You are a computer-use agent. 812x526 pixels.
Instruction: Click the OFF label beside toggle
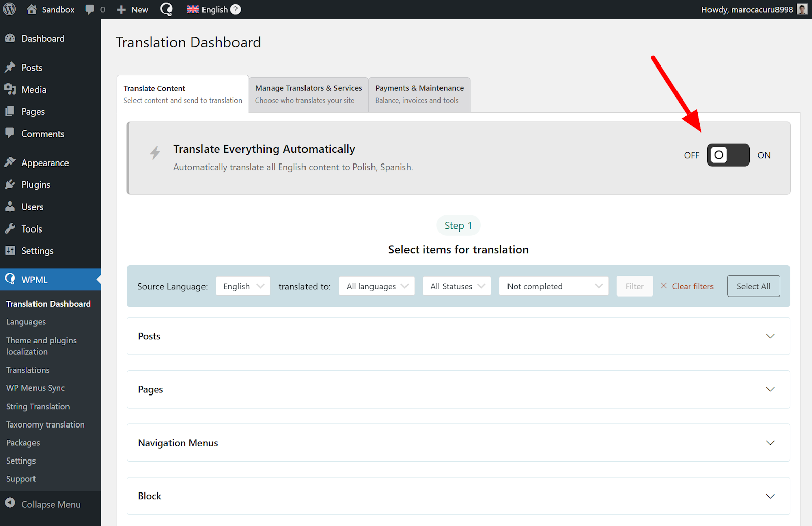691,155
